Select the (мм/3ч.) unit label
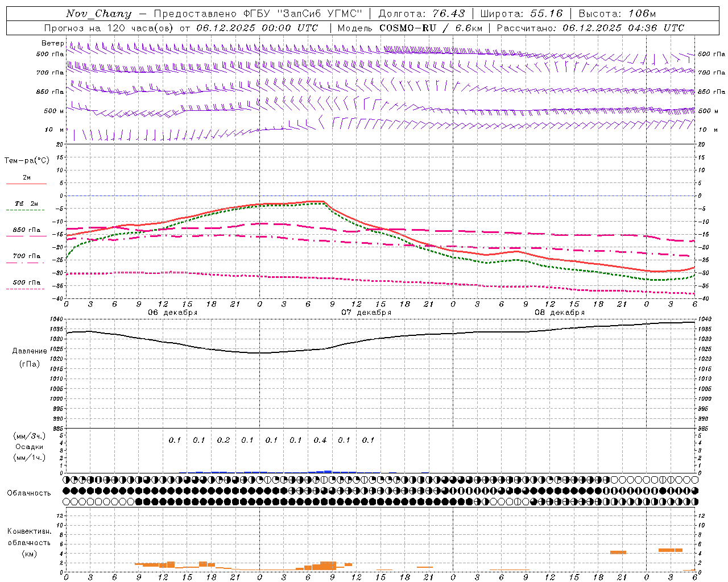Viewport: 728px width, 582px height. click(x=30, y=436)
